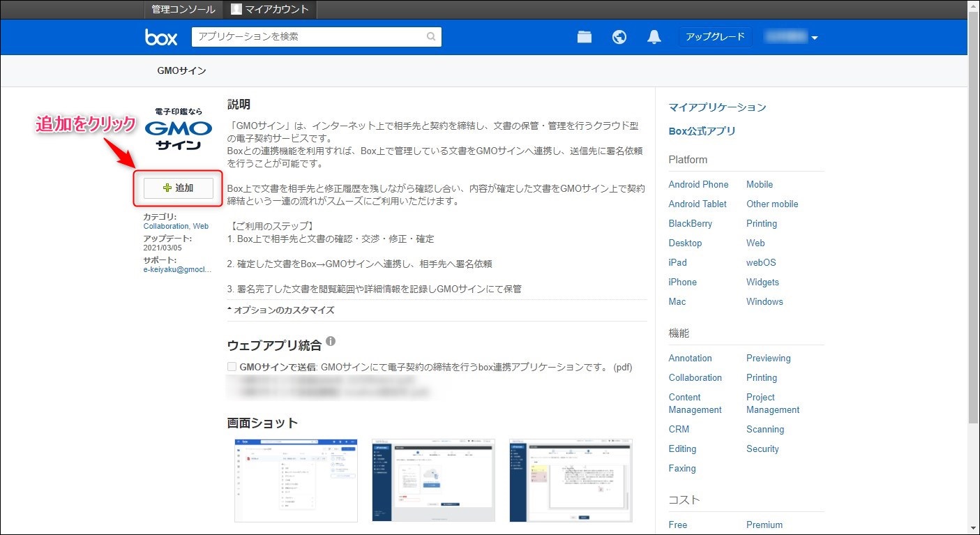Click the 2021/03/05 update date
The image size is (980, 535).
point(163,248)
